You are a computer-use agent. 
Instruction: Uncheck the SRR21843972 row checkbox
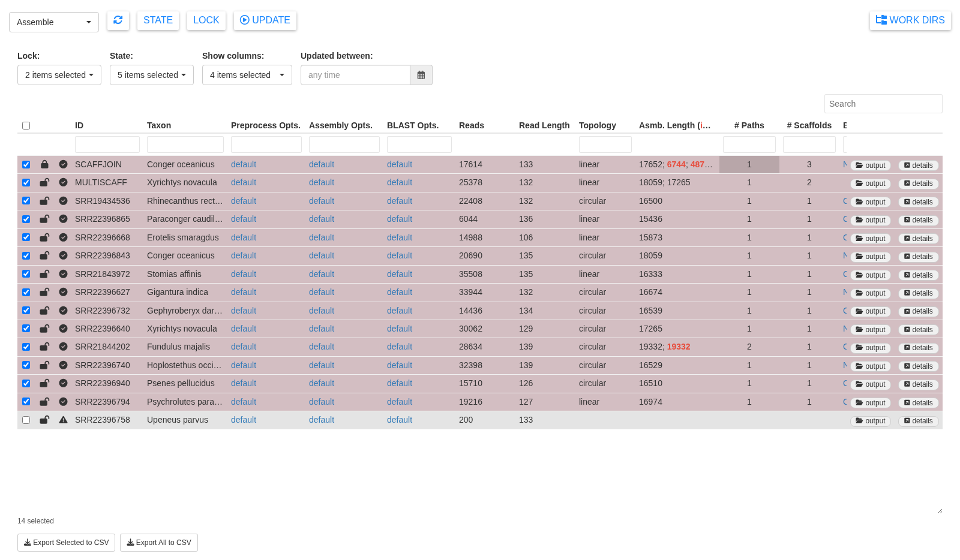[26, 274]
